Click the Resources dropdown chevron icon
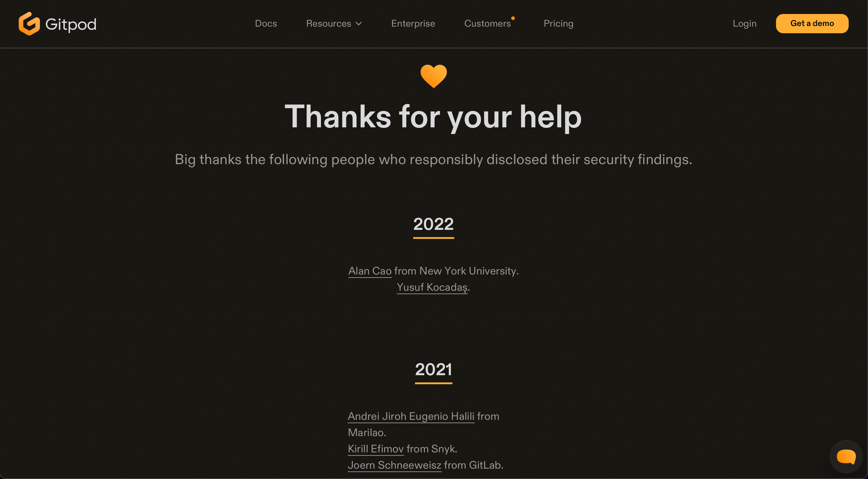 point(359,23)
